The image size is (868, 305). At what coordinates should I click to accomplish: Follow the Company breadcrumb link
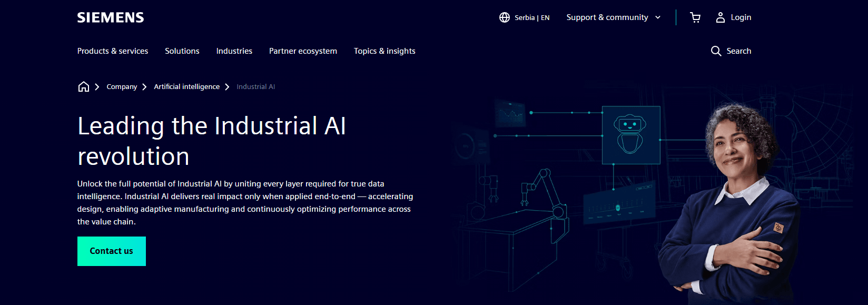tap(122, 87)
